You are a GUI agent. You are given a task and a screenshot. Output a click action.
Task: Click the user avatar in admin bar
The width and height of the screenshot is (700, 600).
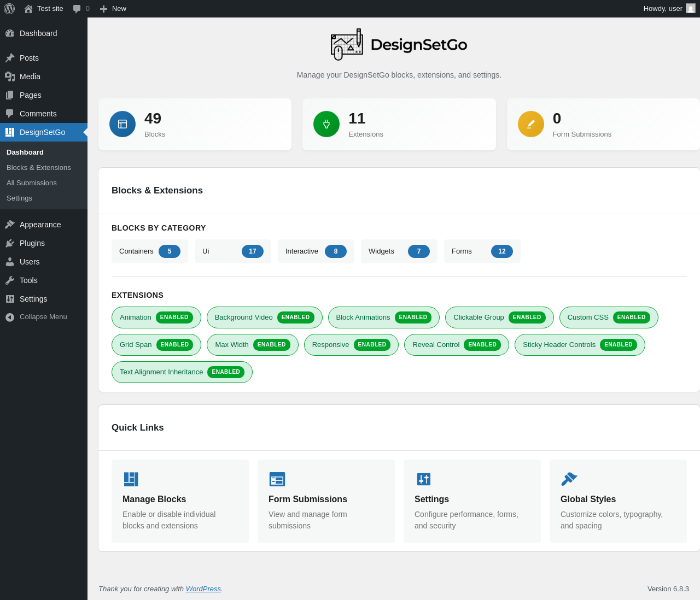click(691, 8)
